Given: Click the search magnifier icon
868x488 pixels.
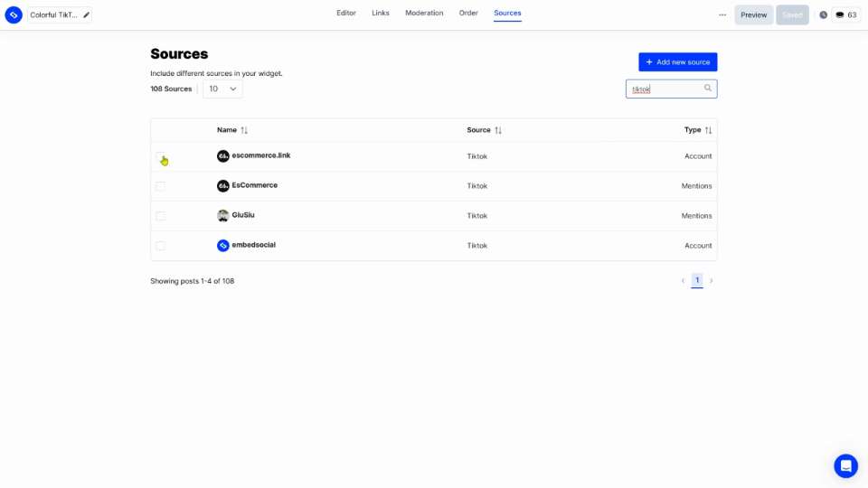Looking at the screenshot, I should pyautogui.click(x=707, y=88).
